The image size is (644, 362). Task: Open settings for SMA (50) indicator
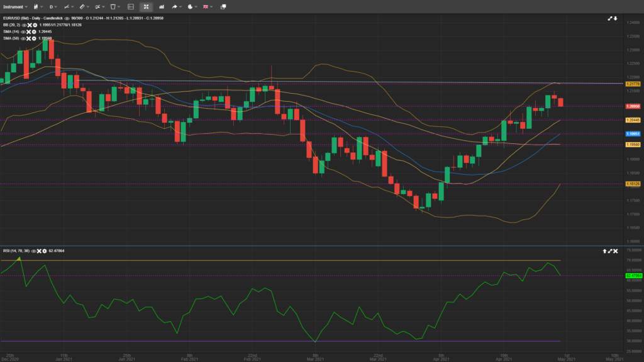coord(34,38)
